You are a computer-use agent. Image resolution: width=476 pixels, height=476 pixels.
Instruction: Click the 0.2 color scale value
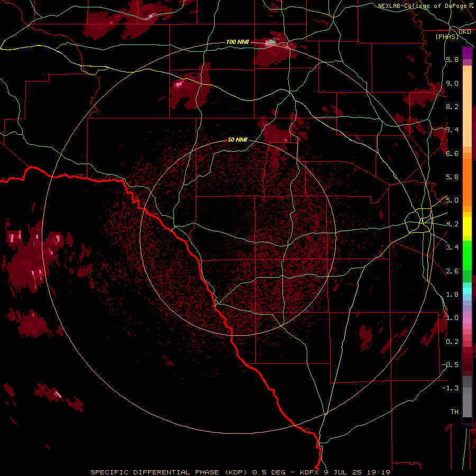point(452,341)
